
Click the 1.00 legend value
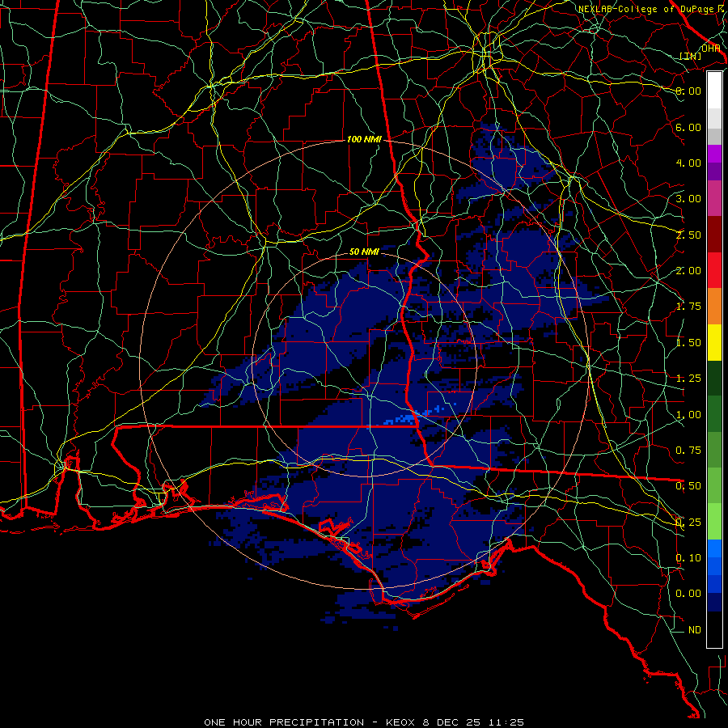pyautogui.click(x=688, y=415)
